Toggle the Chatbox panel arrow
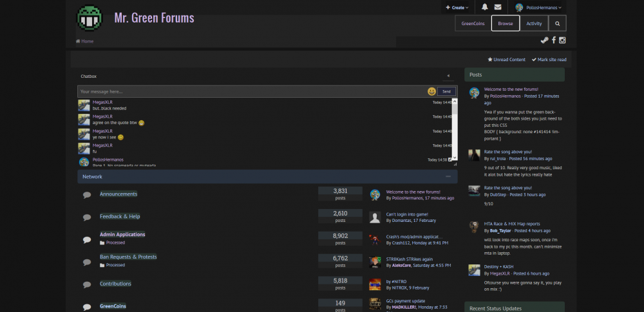 448,76
